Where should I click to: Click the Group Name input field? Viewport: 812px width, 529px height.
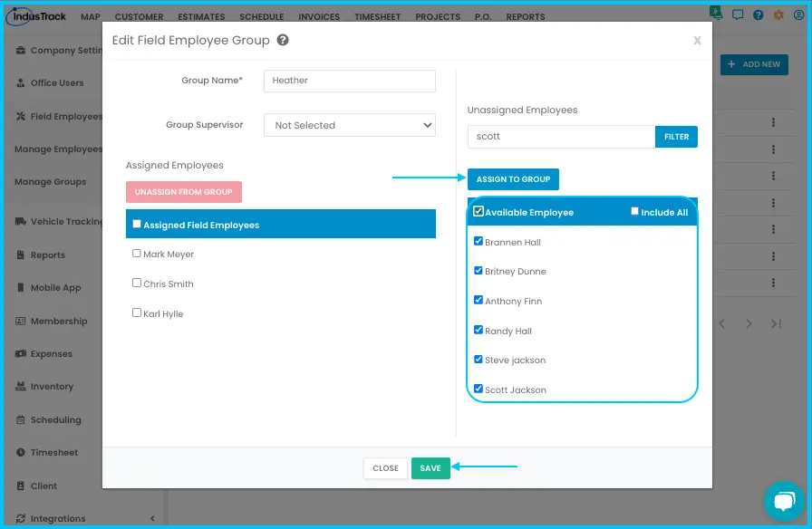pyautogui.click(x=350, y=81)
